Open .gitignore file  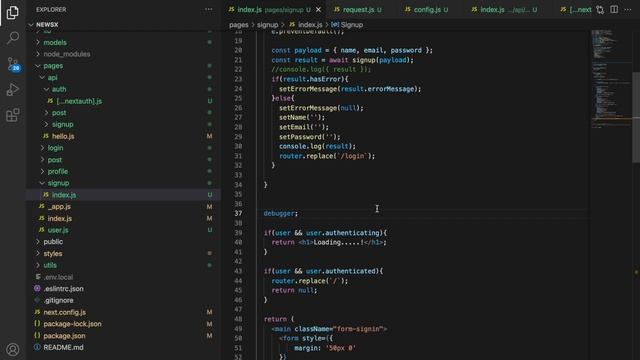point(58,300)
